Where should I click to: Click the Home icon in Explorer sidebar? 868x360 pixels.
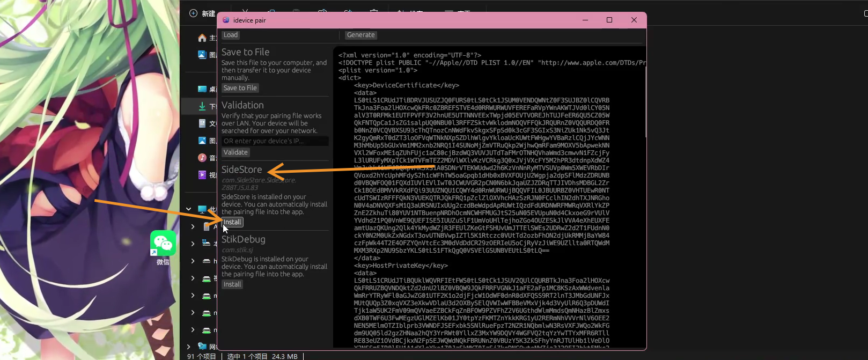(202, 38)
